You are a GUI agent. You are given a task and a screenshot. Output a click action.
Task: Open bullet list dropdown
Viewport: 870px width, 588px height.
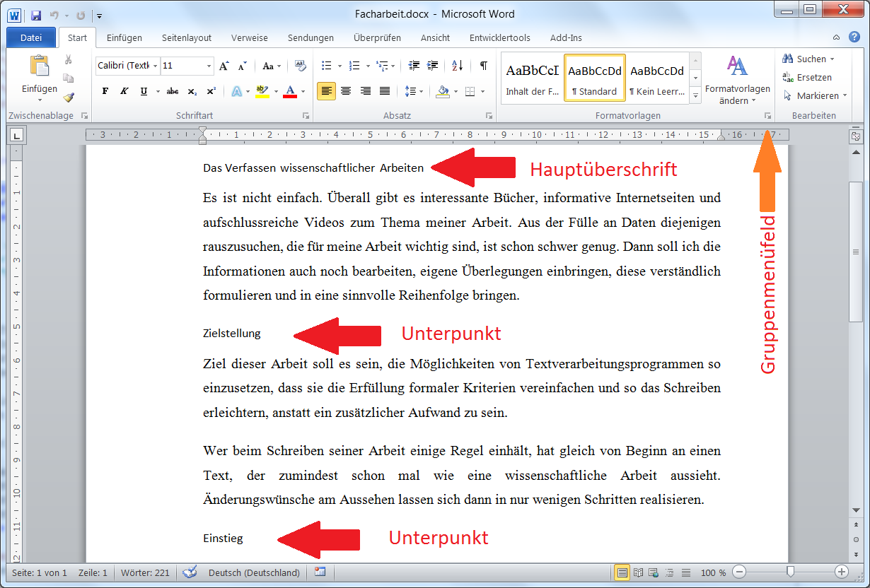pos(340,66)
